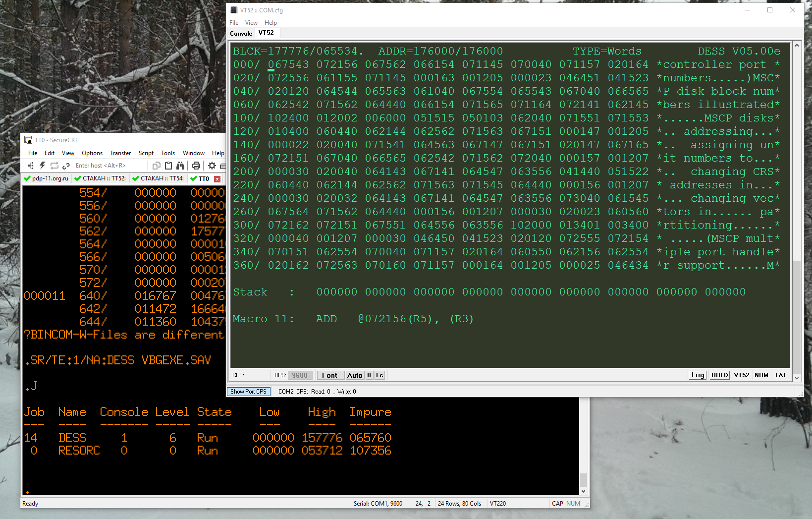The height and width of the screenshot is (519, 812).
Task: Click the Print icon in SecureCRT
Action: [x=196, y=166]
